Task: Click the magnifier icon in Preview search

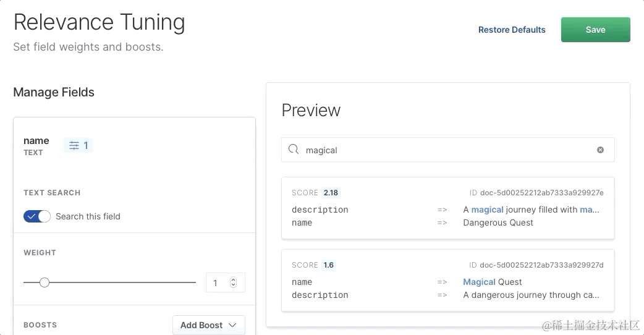Action: 294,150
